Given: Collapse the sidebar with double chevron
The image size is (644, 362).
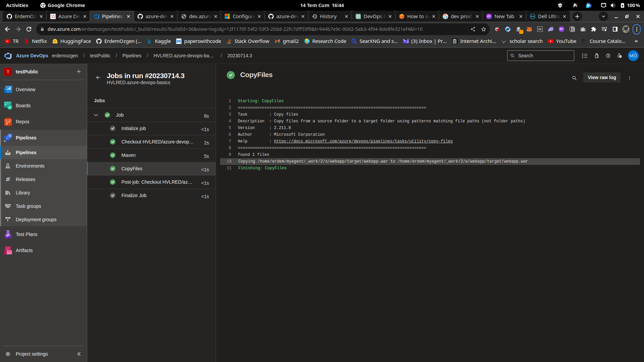Looking at the screenshot, I should click(79, 354).
